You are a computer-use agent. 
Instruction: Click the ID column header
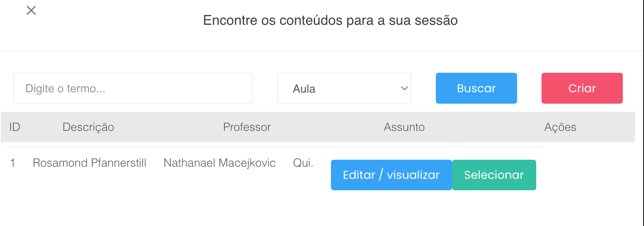(x=15, y=127)
